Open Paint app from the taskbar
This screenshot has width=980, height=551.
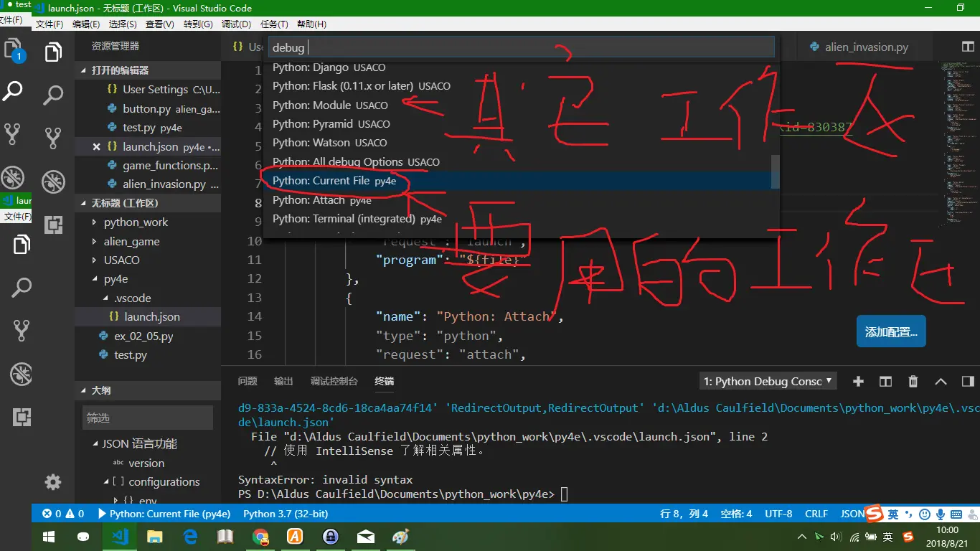(400, 537)
